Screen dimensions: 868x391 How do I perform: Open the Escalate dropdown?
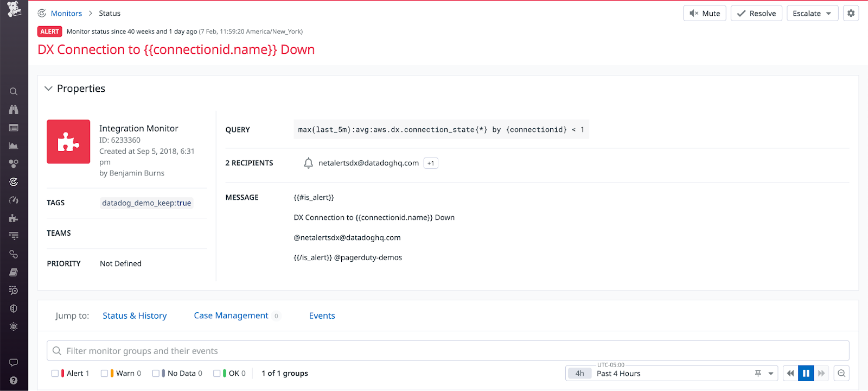[812, 13]
